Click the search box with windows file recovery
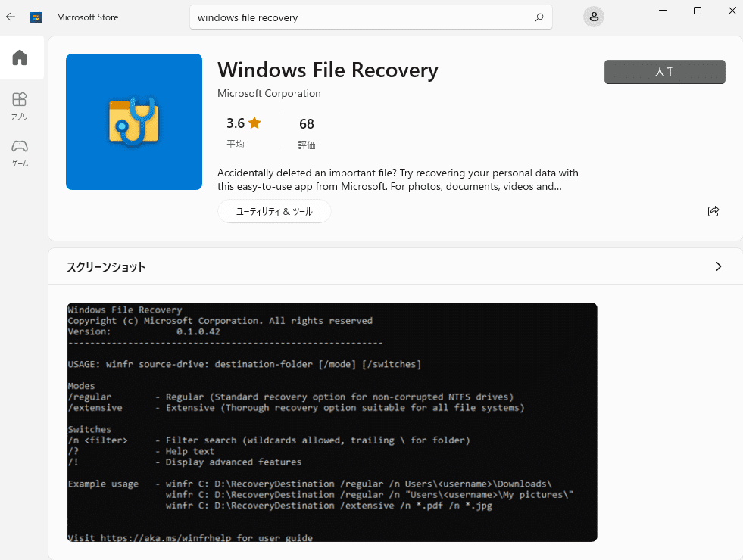Viewport: 743px width, 560px height. coord(370,17)
